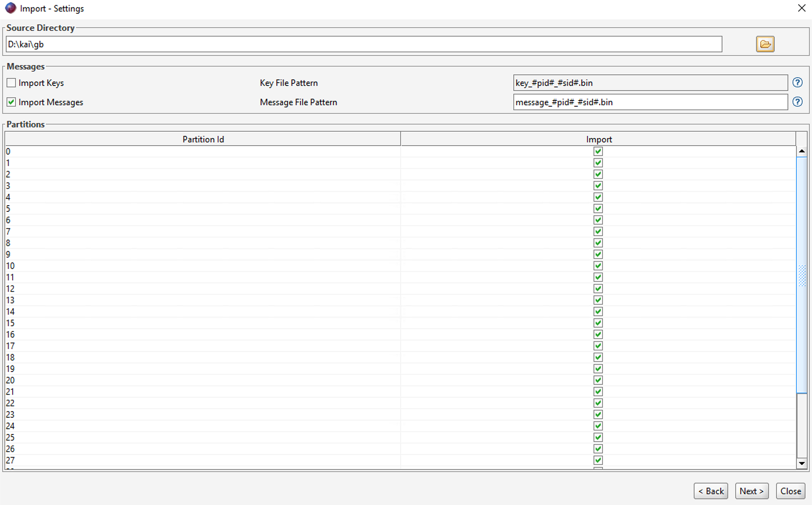Click the Partition Id column header
The width and height of the screenshot is (812, 505).
pos(203,139)
